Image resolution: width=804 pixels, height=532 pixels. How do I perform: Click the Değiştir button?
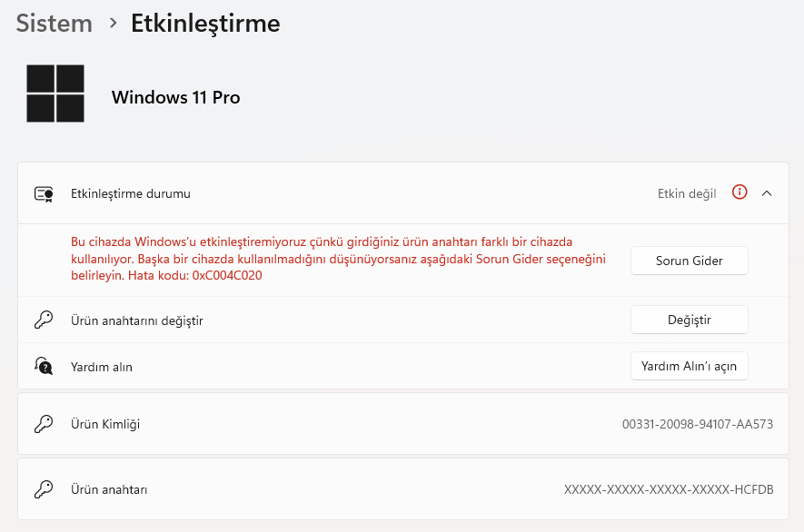(x=690, y=320)
